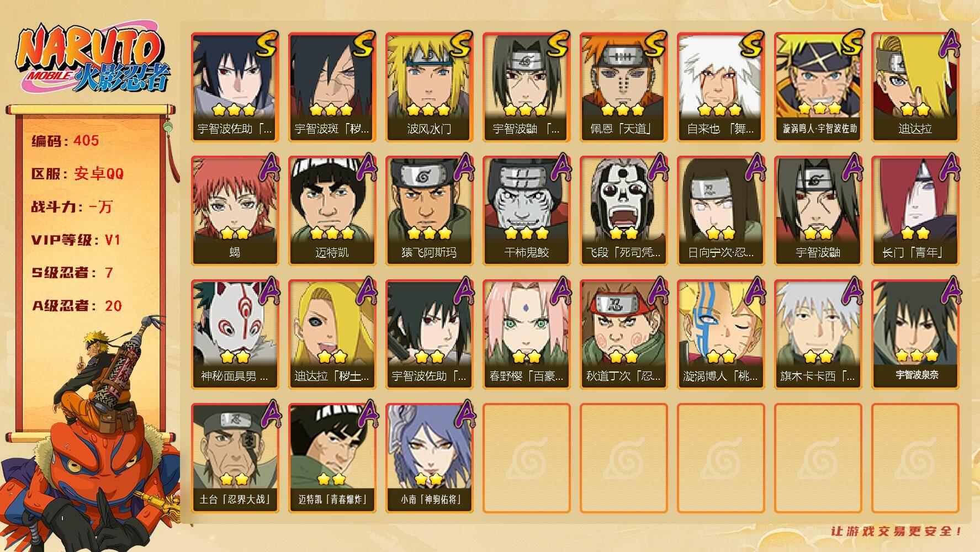Click the 小南「神驹佑将」 card
The height and width of the screenshot is (552, 980).
(x=429, y=458)
